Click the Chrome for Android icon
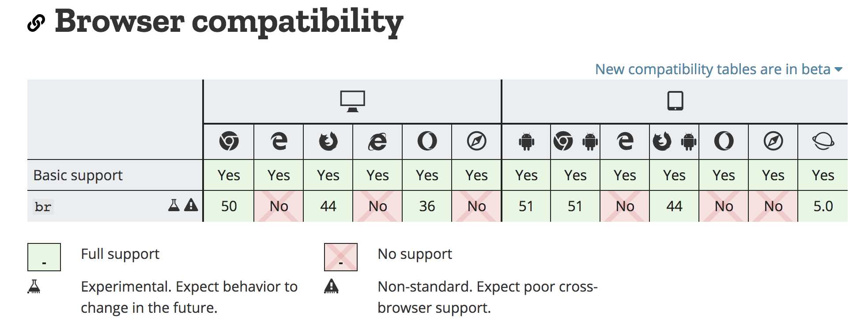This screenshot has height=334, width=868. [576, 141]
